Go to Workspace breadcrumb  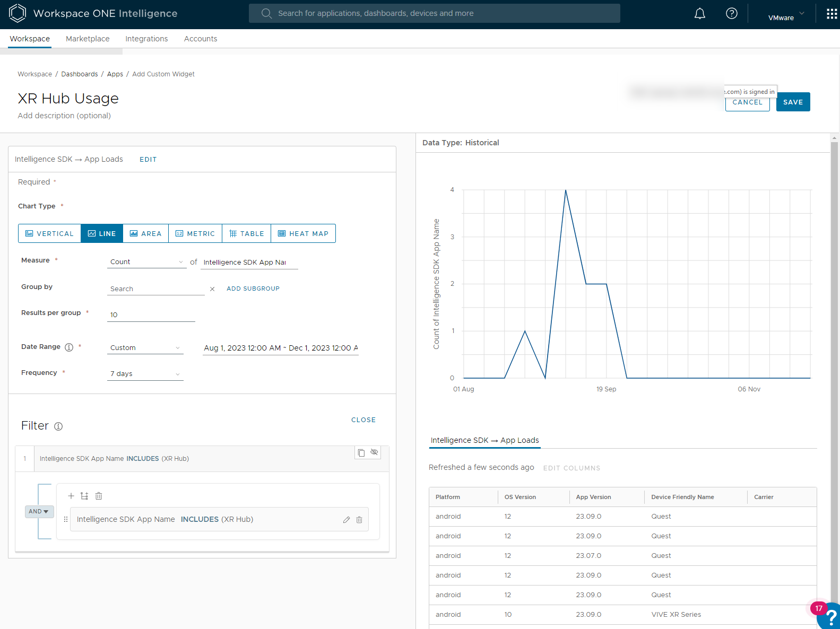click(35, 74)
